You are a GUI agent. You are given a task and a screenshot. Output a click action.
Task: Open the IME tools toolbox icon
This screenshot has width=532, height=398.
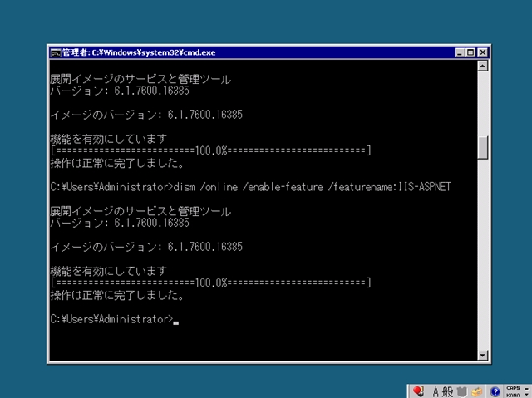(476, 392)
